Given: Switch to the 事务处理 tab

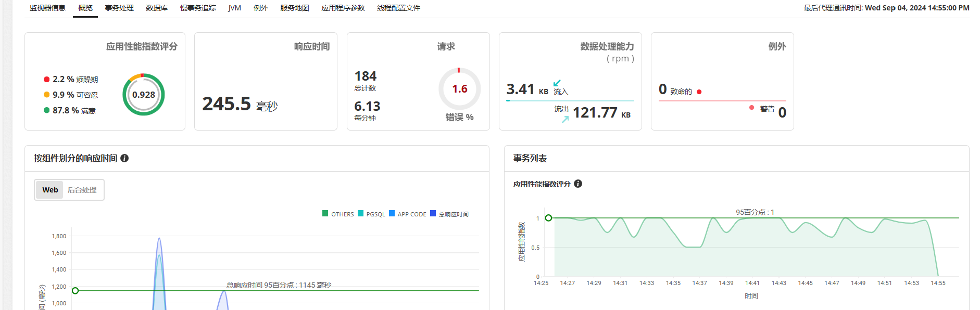Looking at the screenshot, I should pyautogui.click(x=119, y=8).
